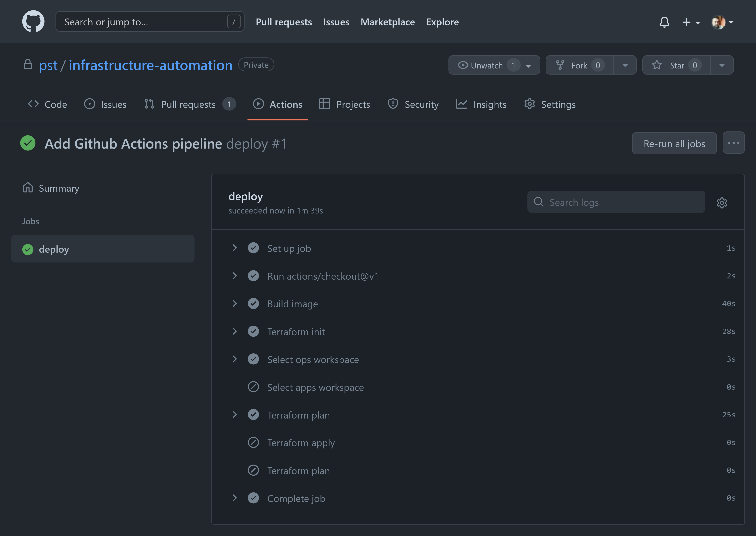Open Marketplace from the top menu
Screen dimensions: 756x536
tap(388, 22)
